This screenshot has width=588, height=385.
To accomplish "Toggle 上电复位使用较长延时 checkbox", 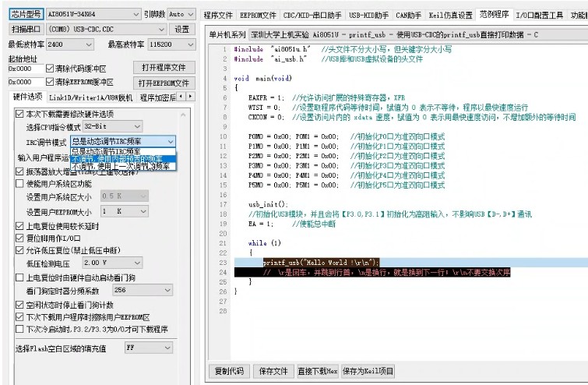I will (x=19, y=226).
